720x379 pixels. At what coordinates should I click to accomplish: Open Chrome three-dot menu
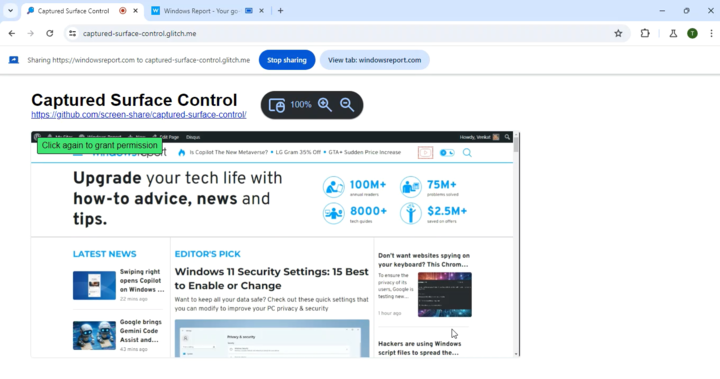711,33
